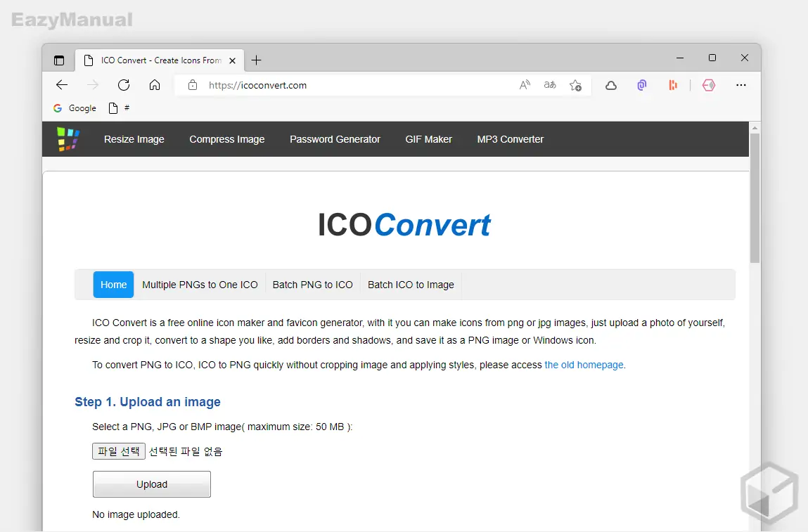This screenshot has height=532, width=808.
Task: Go to the browser home page
Action: point(154,85)
